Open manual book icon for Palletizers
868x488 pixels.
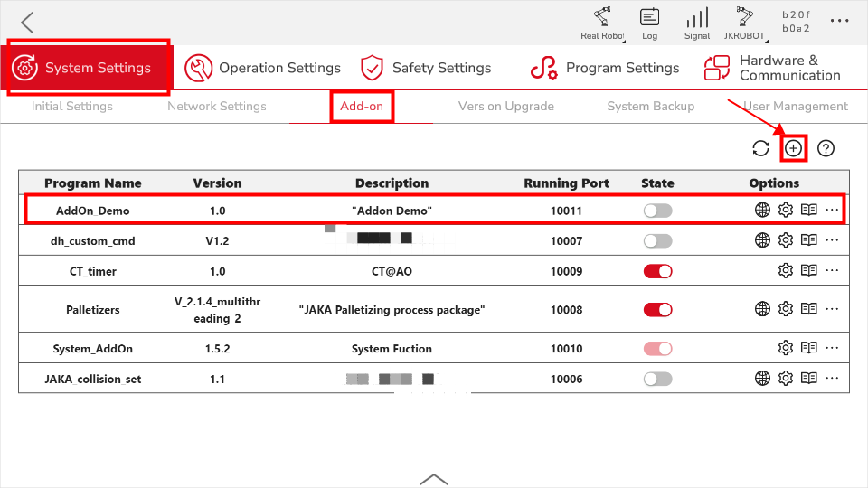(x=809, y=310)
